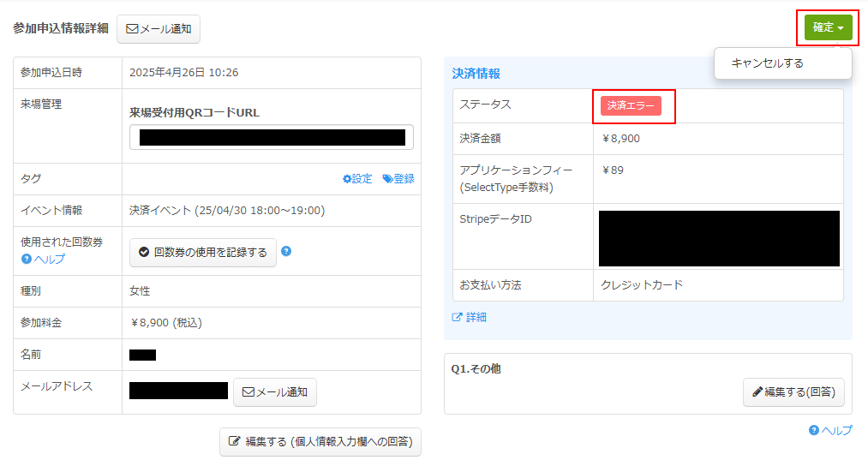Click the question mark icon beside the 回数券 record button
The height and width of the screenshot is (466, 868).
286,252
